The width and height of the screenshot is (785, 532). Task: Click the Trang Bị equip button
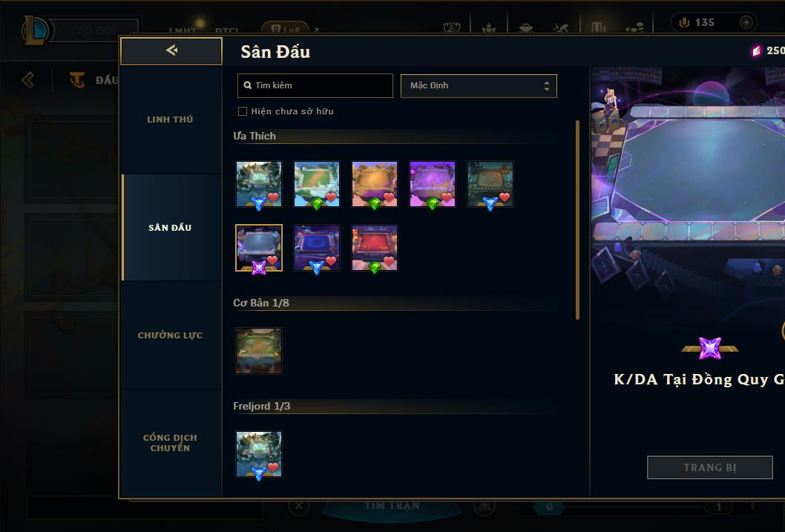point(709,467)
